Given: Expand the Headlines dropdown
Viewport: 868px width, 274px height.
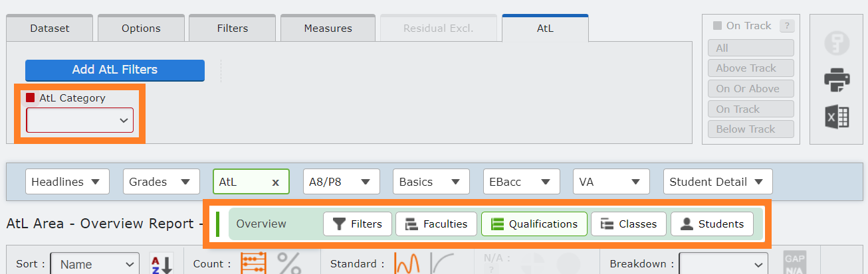Looking at the screenshot, I should click(x=66, y=182).
